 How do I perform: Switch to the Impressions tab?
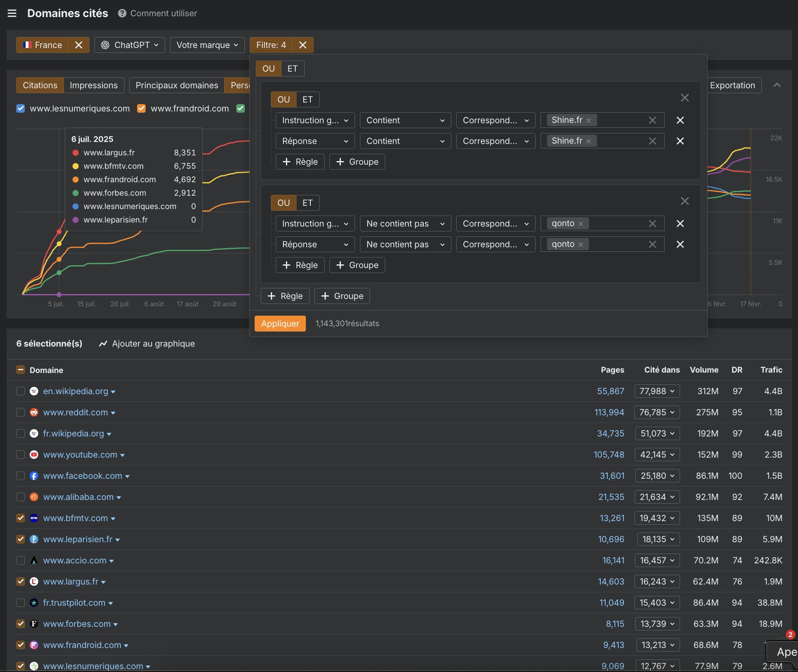94,85
